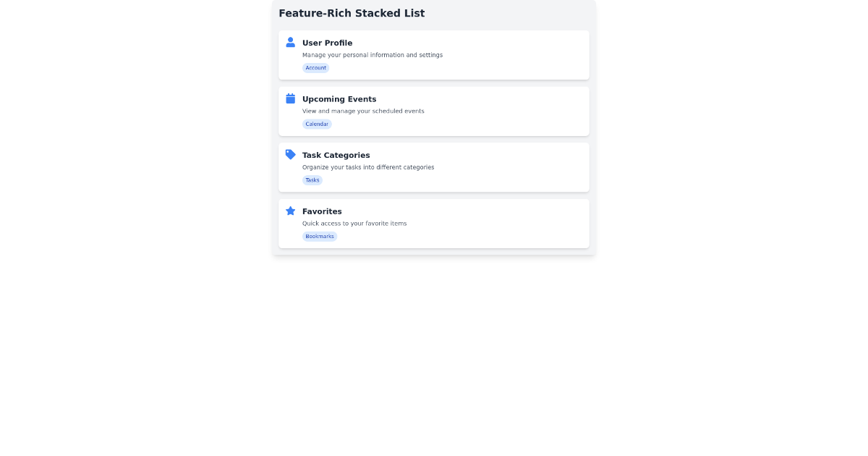Click the Feature-Rich Stacked List heading
Viewport: 868px width, 456px height.
tap(352, 13)
